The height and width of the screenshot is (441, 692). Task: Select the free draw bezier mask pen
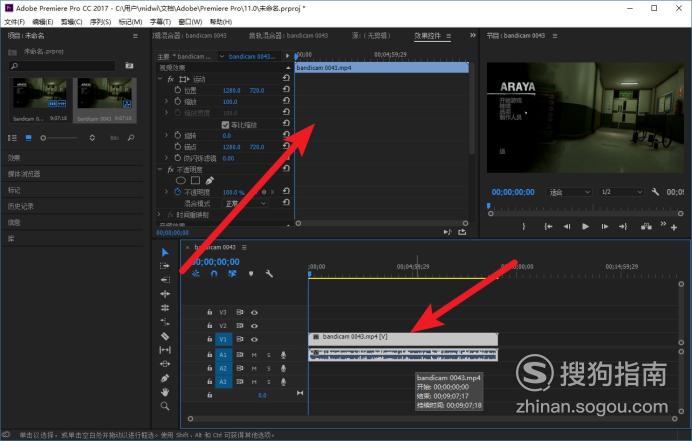pyautogui.click(x=210, y=181)
